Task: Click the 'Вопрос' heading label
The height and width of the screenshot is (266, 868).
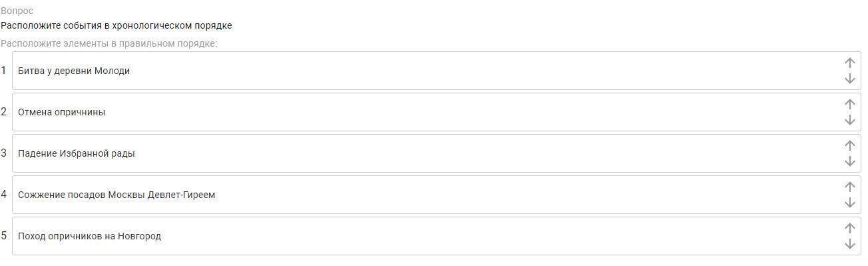Action: tap(17, 11)
